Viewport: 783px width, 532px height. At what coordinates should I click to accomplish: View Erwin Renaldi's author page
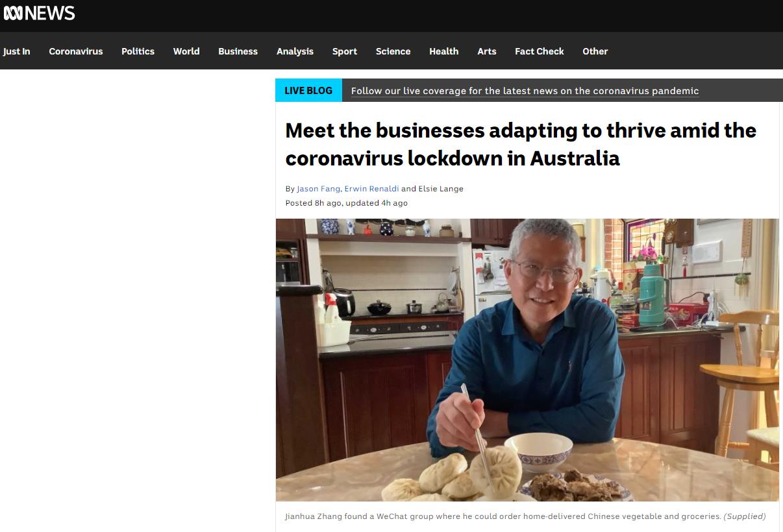click(371, 189)
